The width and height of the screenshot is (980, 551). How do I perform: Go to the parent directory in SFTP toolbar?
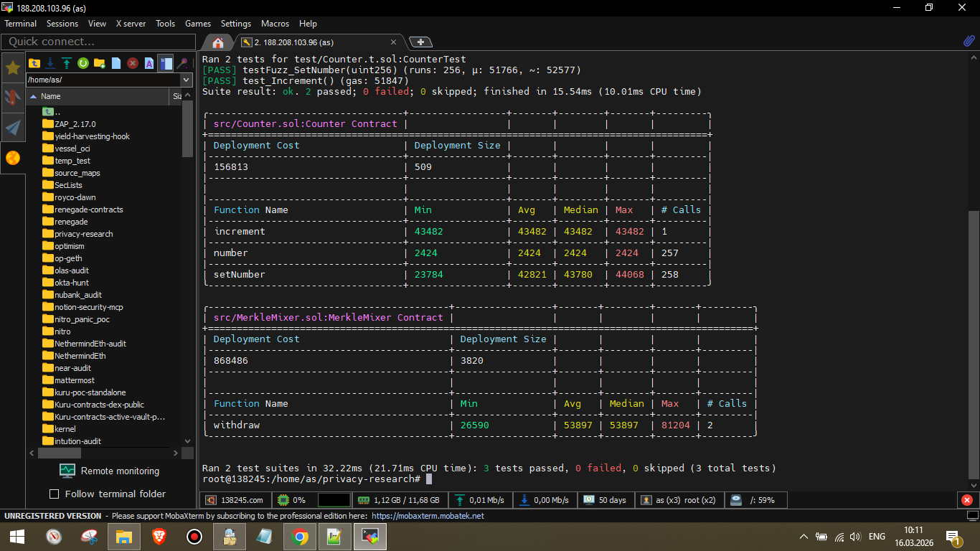(x=34, y=63)
